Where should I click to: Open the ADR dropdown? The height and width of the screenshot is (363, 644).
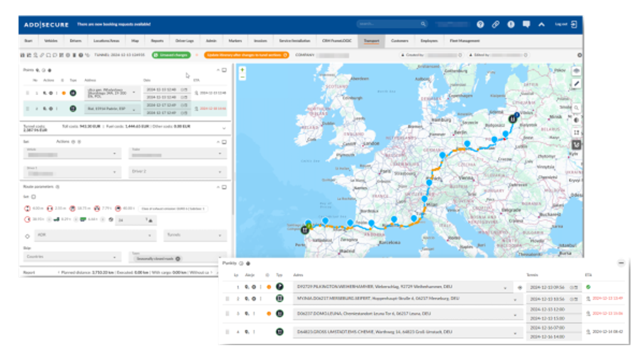tap(95, 235)
